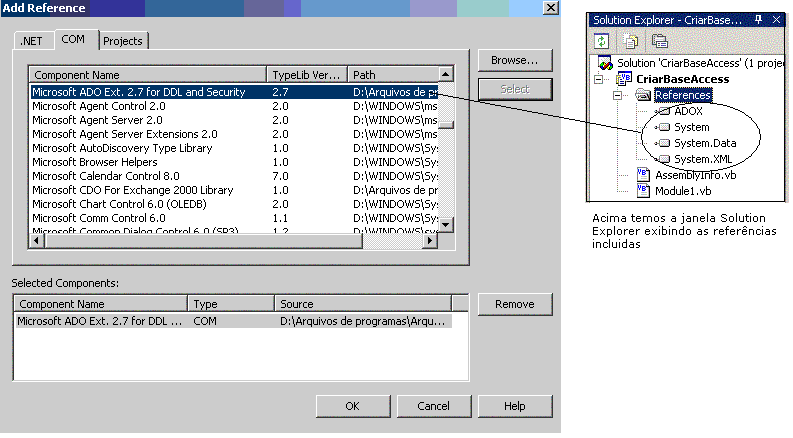Click the horizontal scrollbar thumb
Screen dimensions: 793x438
tap(203, 241)
